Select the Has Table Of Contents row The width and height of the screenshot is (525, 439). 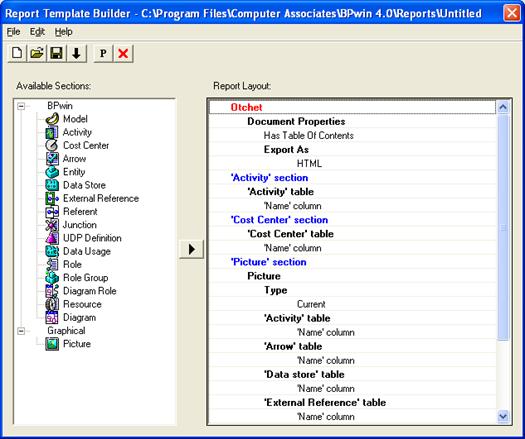352,136
